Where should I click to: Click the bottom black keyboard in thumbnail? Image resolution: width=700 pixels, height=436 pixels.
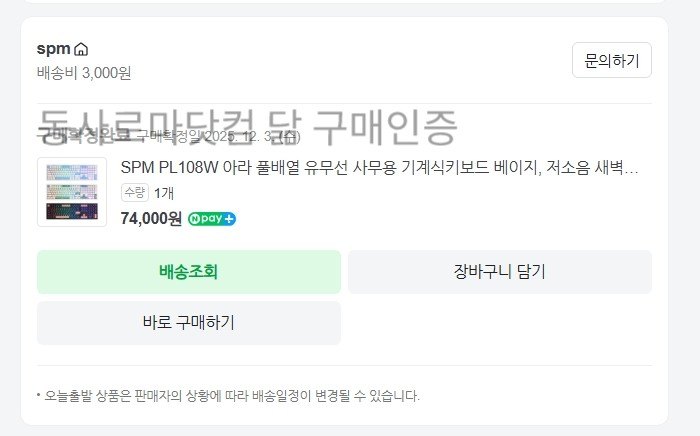[x=72, y=211]
